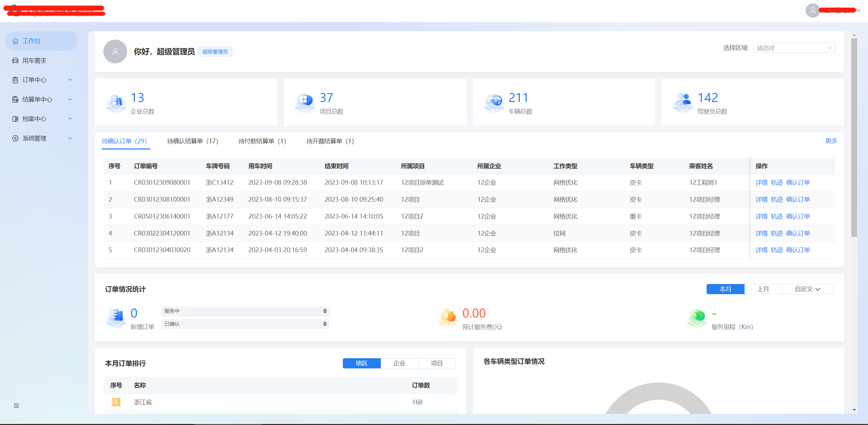868x425 pixels.
Task: Click the 结算单中心 sidebar icon
Action: pyautogui.click(x=15, y=99)
